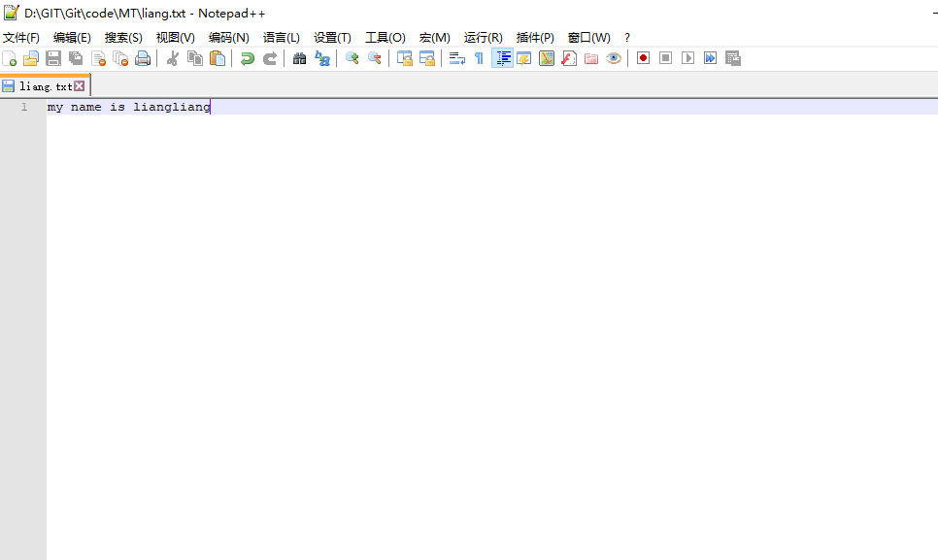This screenshot has width=938, height=560.
Task: Show all characters pilcrow icon
Action: [x=479, y=58]
